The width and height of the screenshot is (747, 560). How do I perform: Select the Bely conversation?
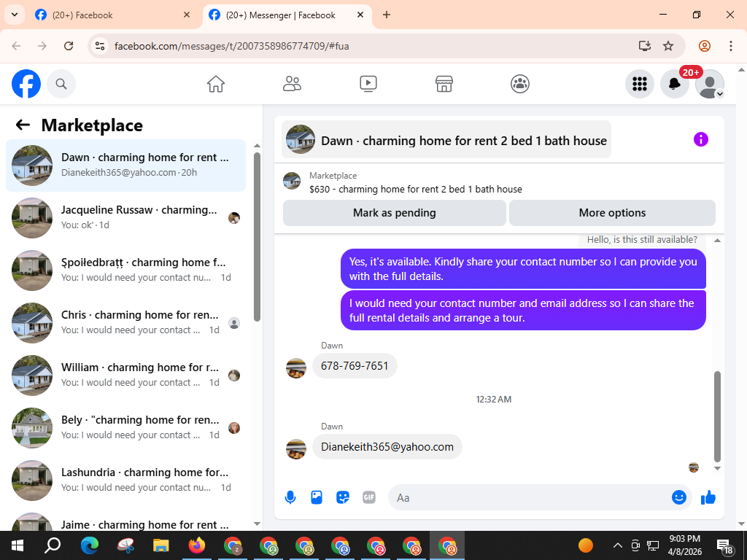(125, 427)
